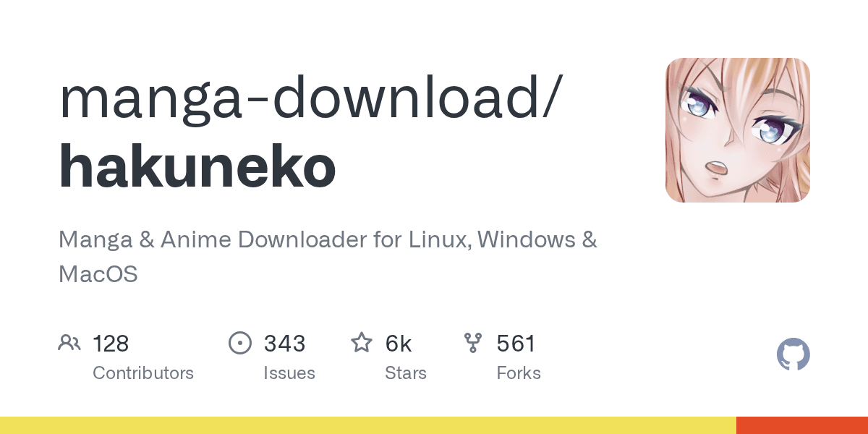The height and width of the screenshot is (434, 868).
Task: Click the Manga & Anime Downloader description
Action: (x=327, y=239)
